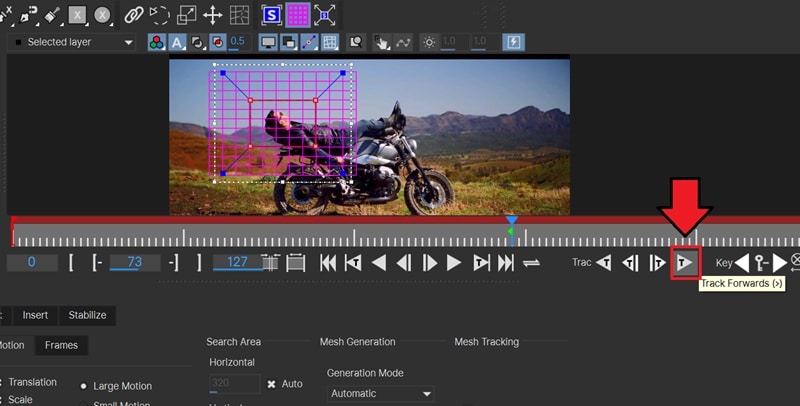The image size is (800, 406).
Task: Toggle the show layer outlines icon
Action: (x=288, y=42)
